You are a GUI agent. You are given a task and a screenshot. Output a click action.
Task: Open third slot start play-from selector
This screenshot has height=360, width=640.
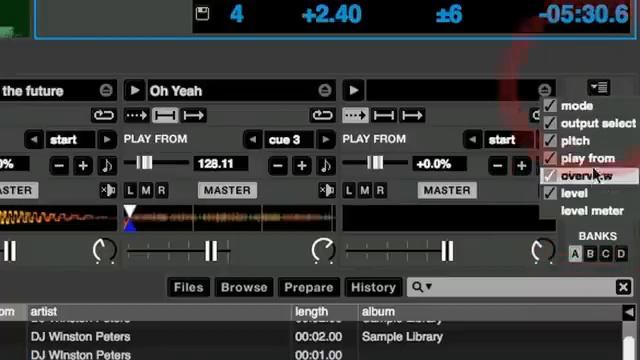click(x=509, y=140)
